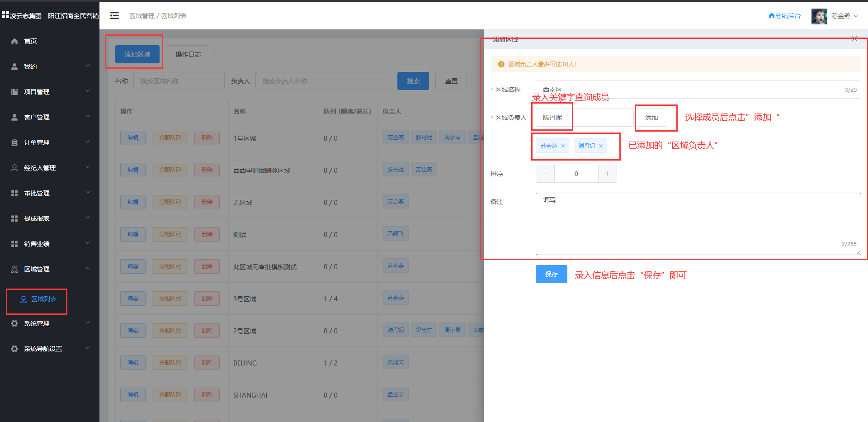Close the 添加区域 drawer
Image resolution: width=868 pixels, height=422 pixels.
coord(854,39)
